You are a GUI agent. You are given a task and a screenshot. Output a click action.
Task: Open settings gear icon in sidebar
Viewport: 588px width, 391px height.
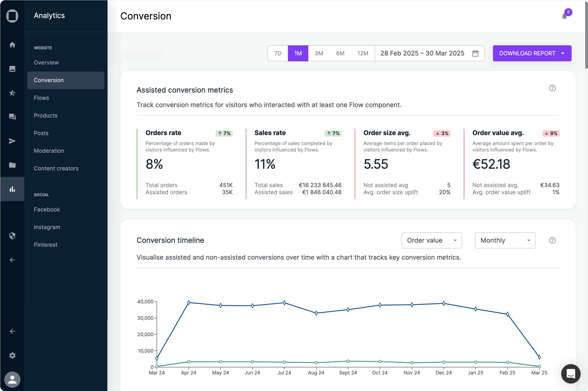pos(12,355)
